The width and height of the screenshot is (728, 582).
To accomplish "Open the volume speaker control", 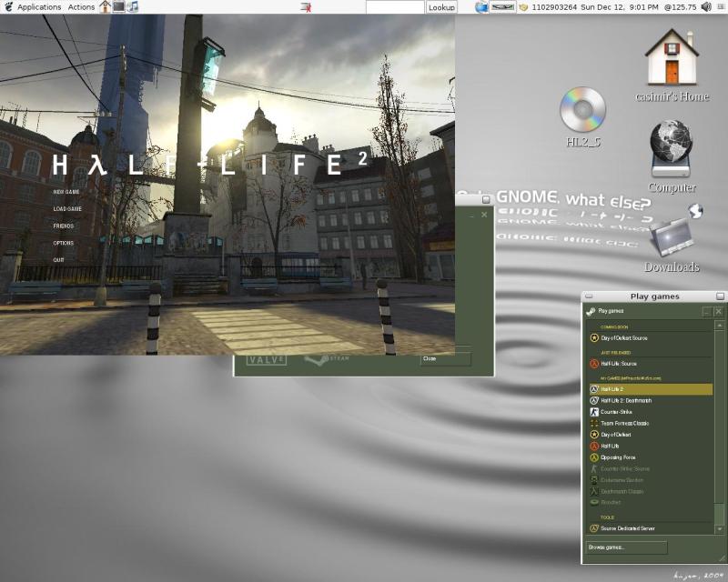I will coord(706,7).
